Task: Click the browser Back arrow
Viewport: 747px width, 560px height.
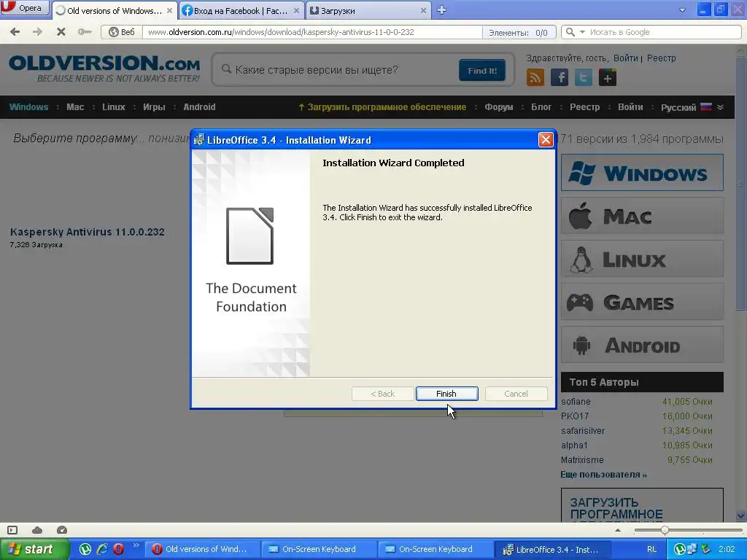Action: [15, 32]
